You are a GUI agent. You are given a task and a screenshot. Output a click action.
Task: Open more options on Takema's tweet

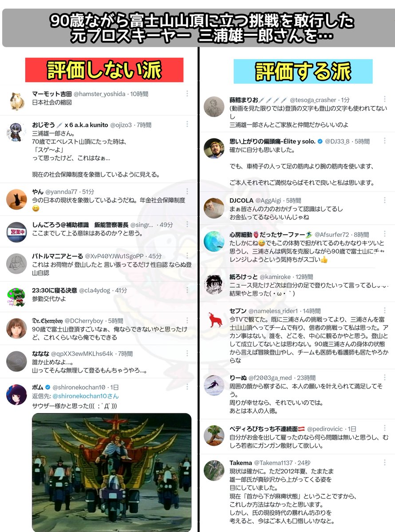point(385,462)
